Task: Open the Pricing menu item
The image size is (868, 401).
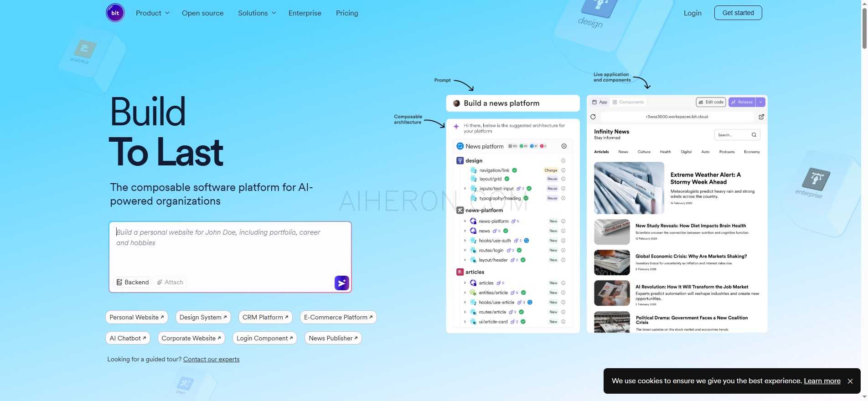Action: click(x=347, y=13)
